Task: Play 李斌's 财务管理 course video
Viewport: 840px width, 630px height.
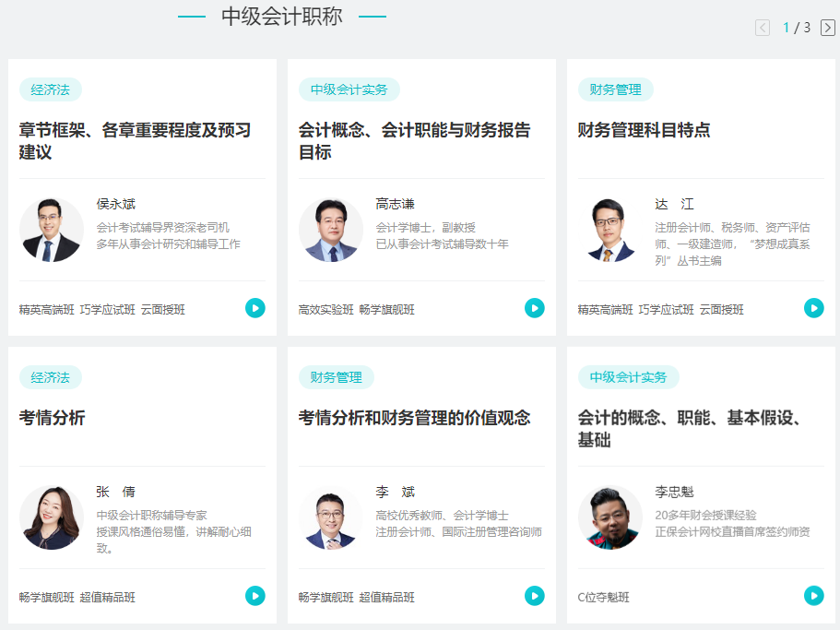Action: click(x=535, y=596)
